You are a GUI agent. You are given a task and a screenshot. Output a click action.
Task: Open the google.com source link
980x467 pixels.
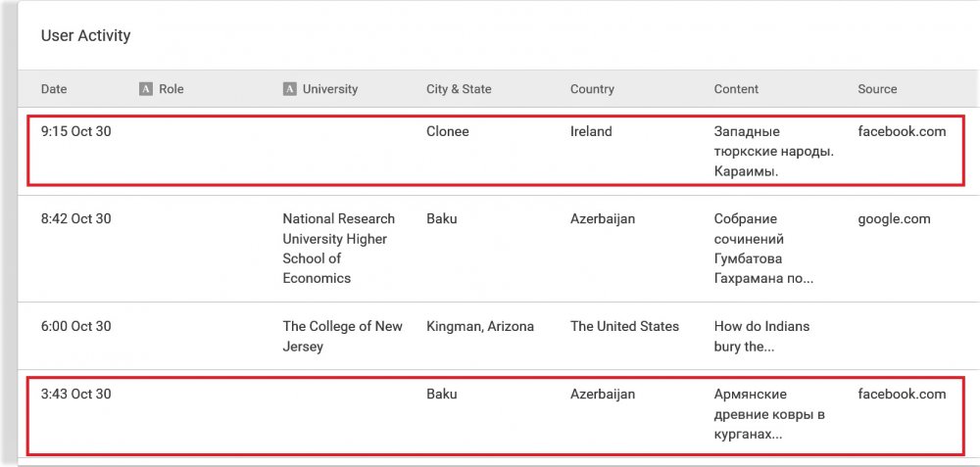tap(894, 219)
